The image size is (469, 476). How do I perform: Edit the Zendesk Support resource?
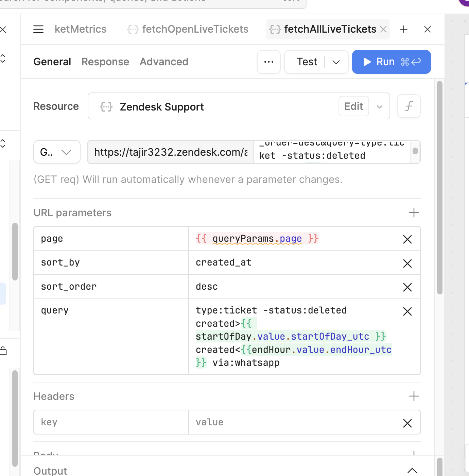point(353,106)
